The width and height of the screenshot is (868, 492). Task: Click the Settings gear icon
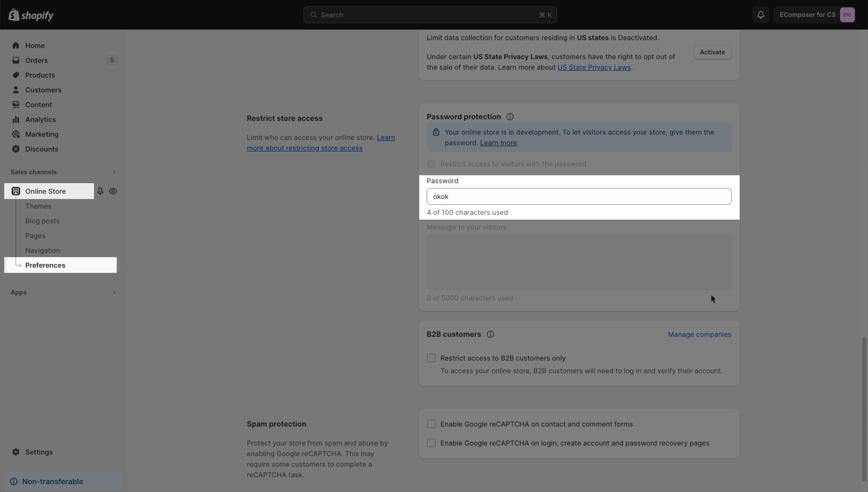(16, 452)
